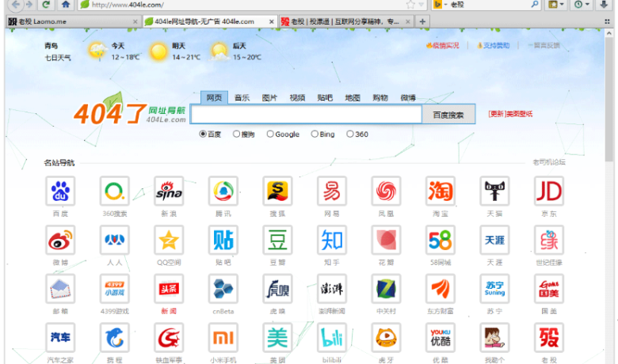
Task: Open the 邮箱 envelope icon
Action: coord(60,289)
